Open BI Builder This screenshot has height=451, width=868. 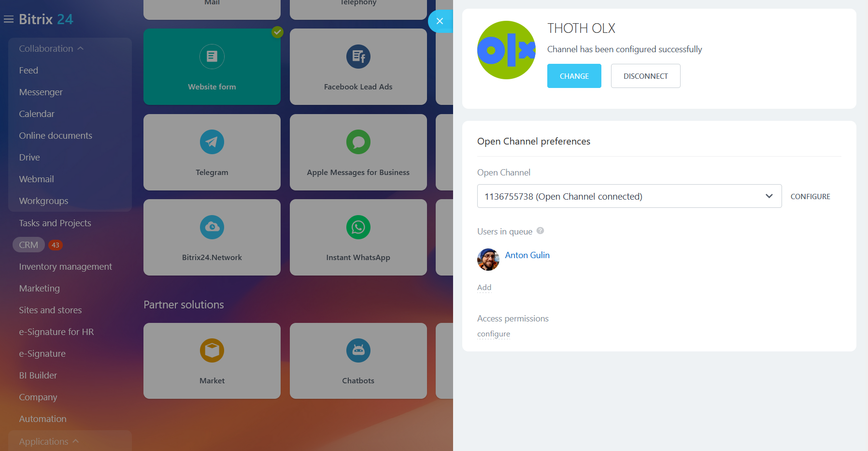(38, 376)
